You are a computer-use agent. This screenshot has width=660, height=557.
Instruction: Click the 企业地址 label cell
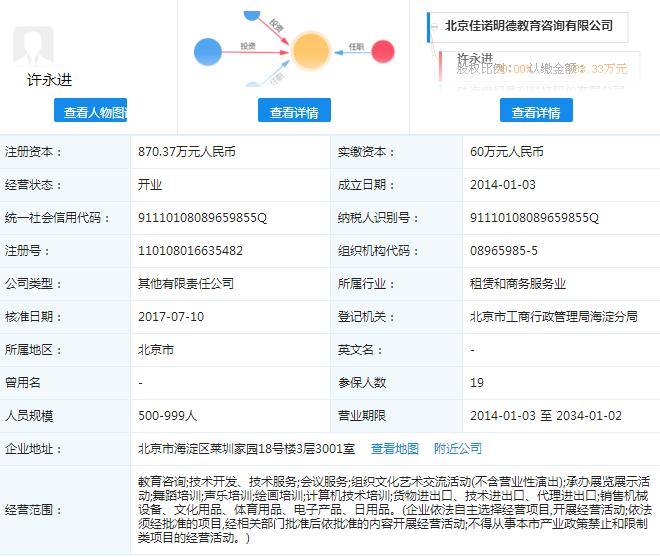click(x=65, y=449)
